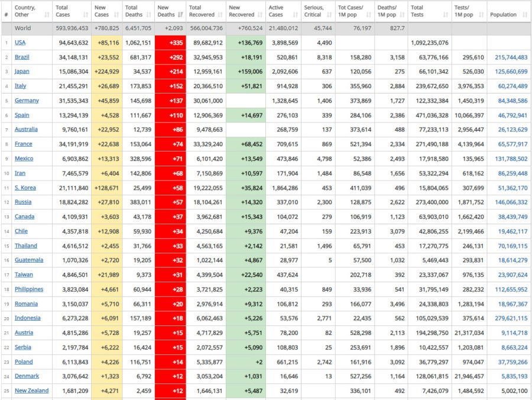
Task: Open the Brazil country link
Action: (x=22, y=57)
